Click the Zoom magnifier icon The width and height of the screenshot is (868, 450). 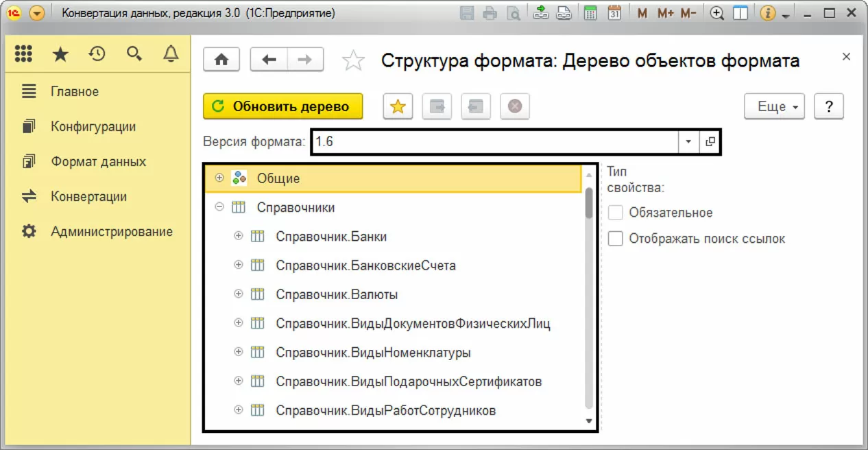(717, 13)
